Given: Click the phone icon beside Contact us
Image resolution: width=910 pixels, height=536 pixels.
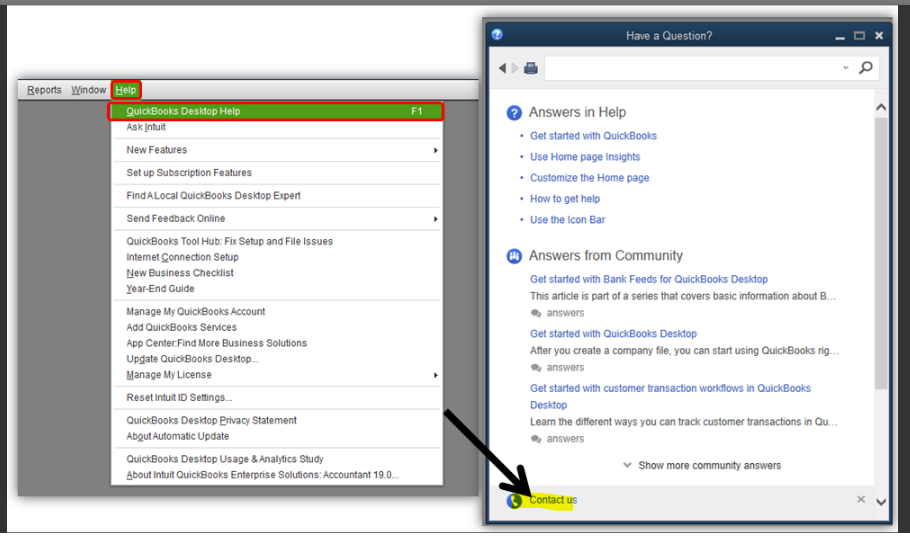Looking at the screenshot, I should (x=514, y=500).
